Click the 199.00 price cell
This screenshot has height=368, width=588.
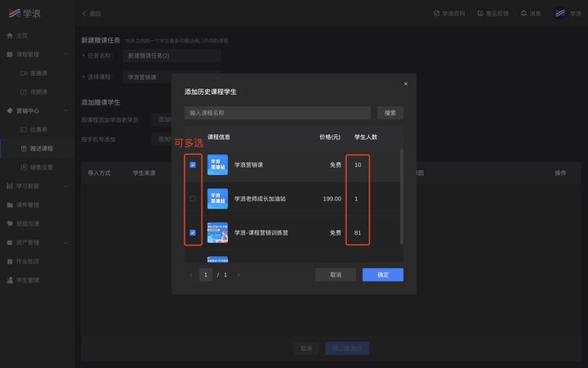click(332, 199)
